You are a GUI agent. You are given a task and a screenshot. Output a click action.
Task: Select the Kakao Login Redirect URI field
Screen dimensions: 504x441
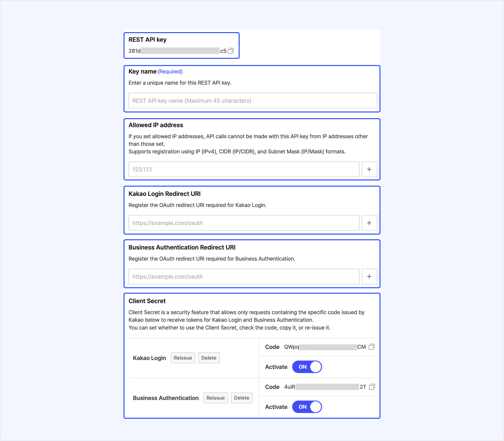(244, 223)
